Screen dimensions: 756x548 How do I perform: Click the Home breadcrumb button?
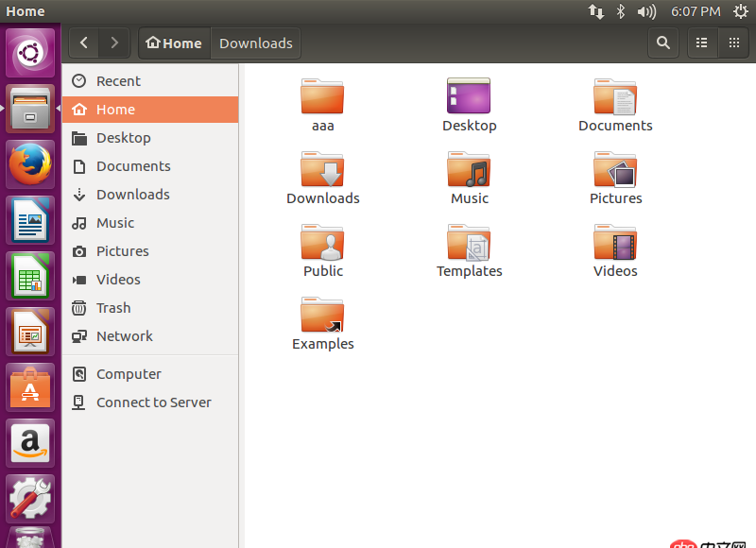click(174, 43)
